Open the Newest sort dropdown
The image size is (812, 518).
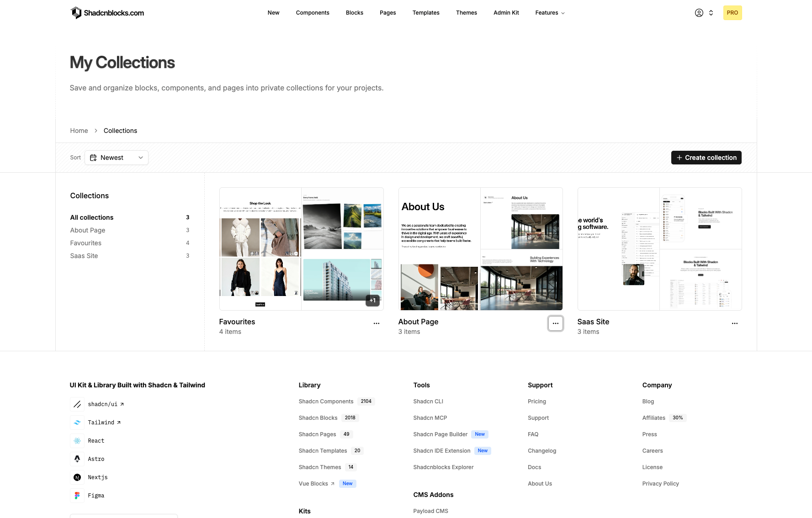[x=117, y=158]
